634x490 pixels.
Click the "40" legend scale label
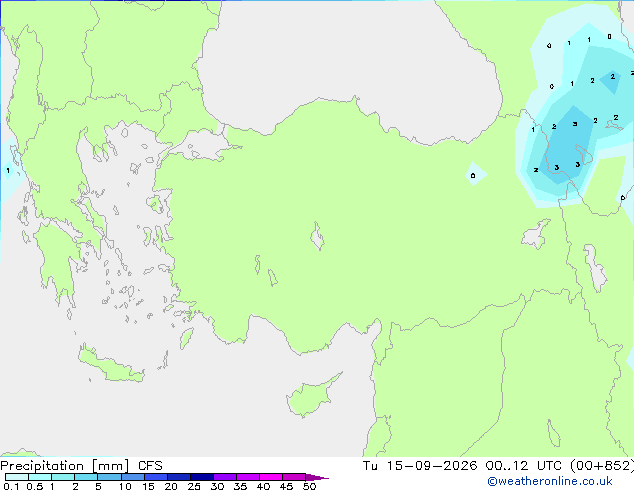(x=263, y=486)
